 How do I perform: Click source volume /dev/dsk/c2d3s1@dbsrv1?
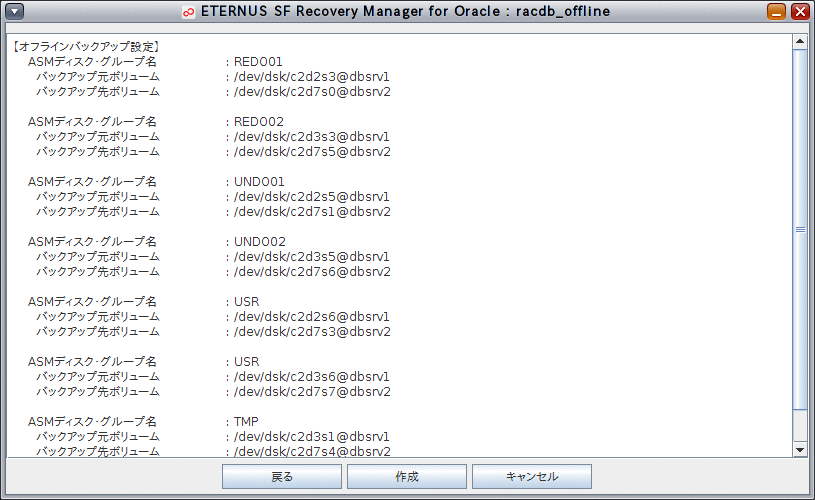click(x=312, y=437)
